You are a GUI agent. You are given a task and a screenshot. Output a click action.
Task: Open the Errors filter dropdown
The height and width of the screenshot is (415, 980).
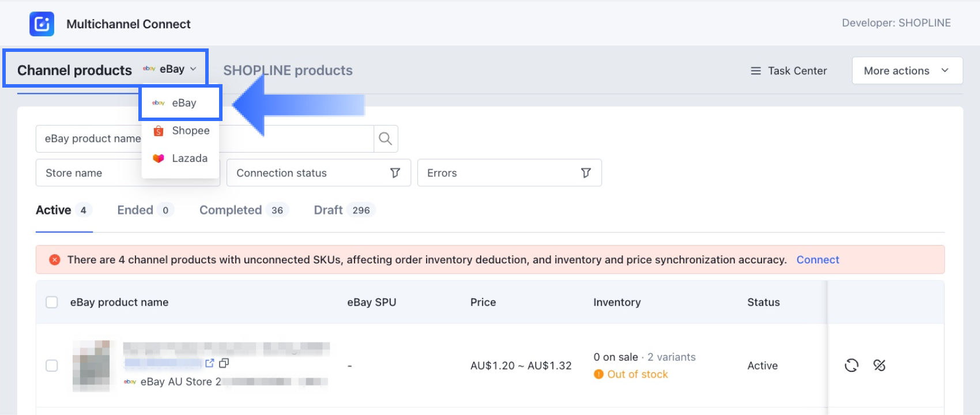tap(509, 173)
